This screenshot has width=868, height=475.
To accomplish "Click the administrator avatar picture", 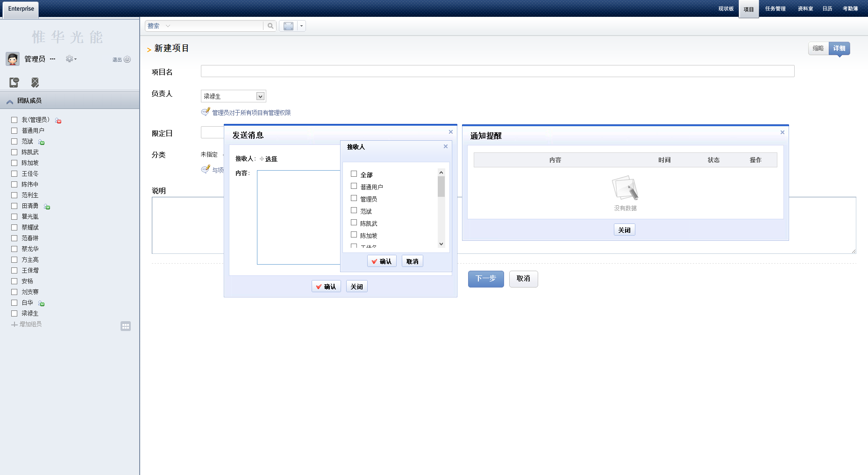I will [13, 59].
